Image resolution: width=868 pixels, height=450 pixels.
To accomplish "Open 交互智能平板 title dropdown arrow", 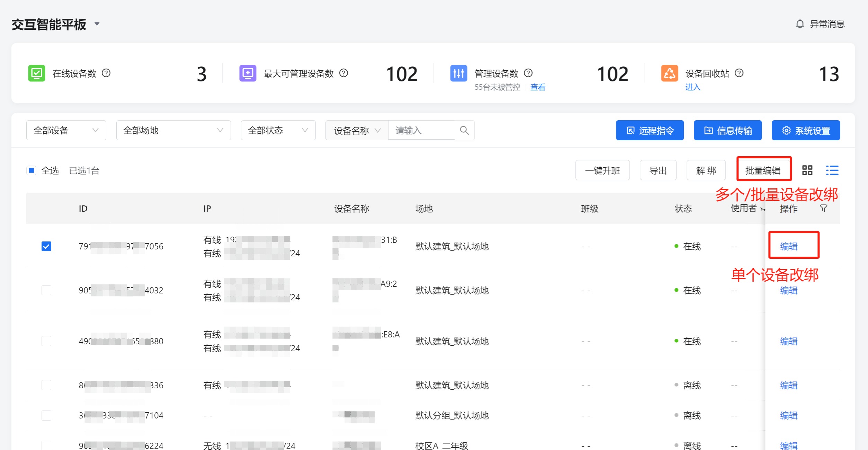I will [x=97, y=24].
